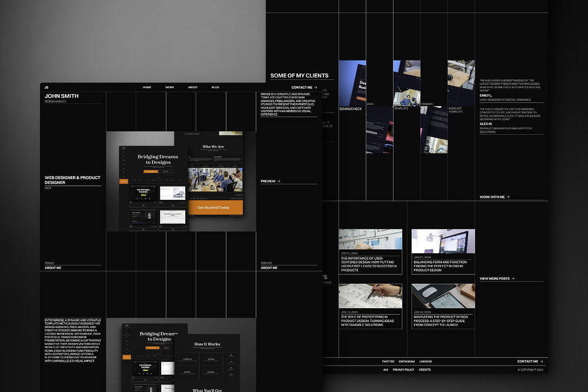
Task: Open the LINKEDIN footer link
Action: click(x=425, y=361)
